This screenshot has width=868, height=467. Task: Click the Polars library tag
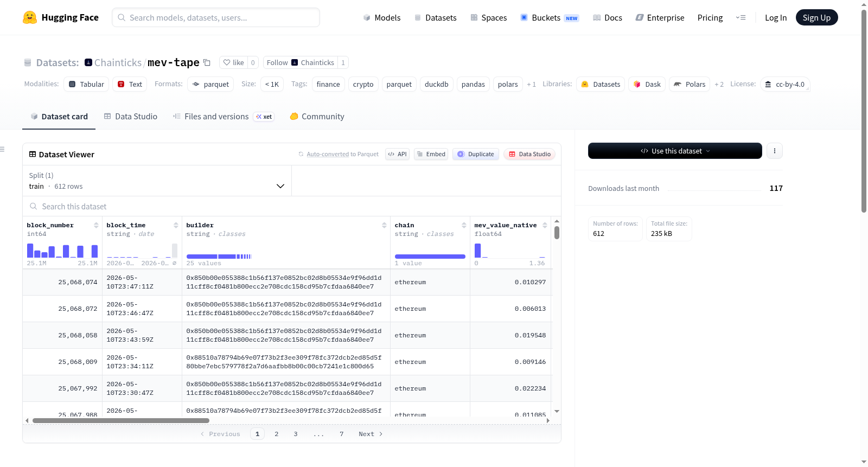pyautogui.click(x=690, y=84)
